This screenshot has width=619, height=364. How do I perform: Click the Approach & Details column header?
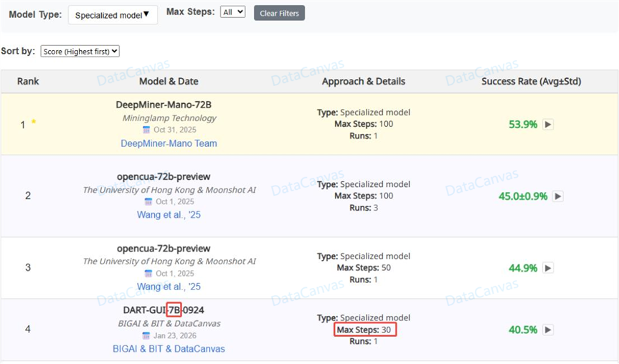point(364,81)
